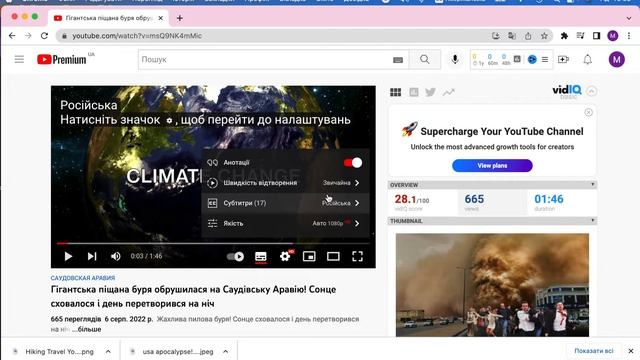Image resolution: width=640 pixels, height=360 pixels.
Task: Go forward in the browser
Action: pos(28,36)
